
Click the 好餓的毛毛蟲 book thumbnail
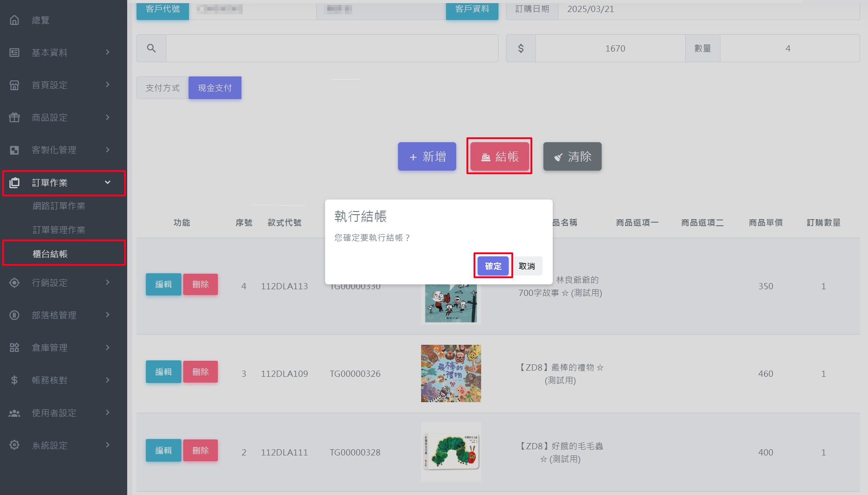click(x=451, y=451)
